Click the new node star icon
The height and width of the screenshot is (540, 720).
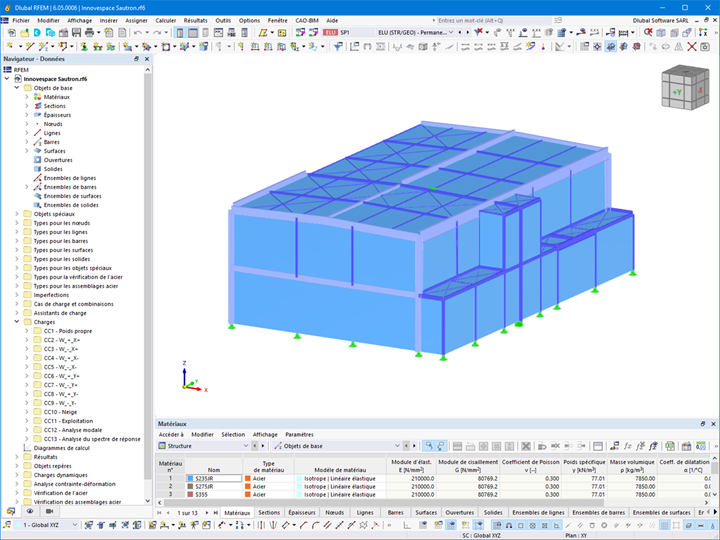click(x=10, y=46)
